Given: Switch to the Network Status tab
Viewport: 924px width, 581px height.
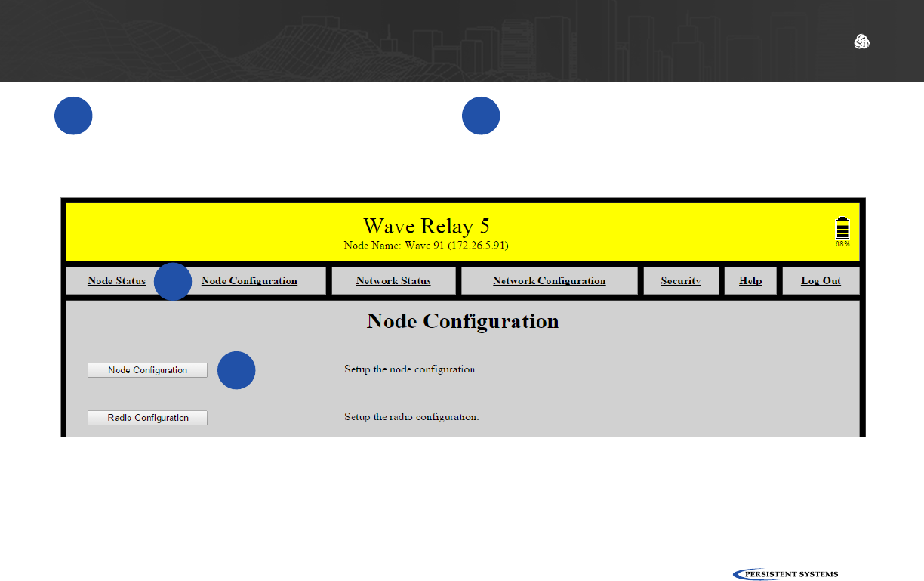Looking at the screenshot, I should coord(393,281).
